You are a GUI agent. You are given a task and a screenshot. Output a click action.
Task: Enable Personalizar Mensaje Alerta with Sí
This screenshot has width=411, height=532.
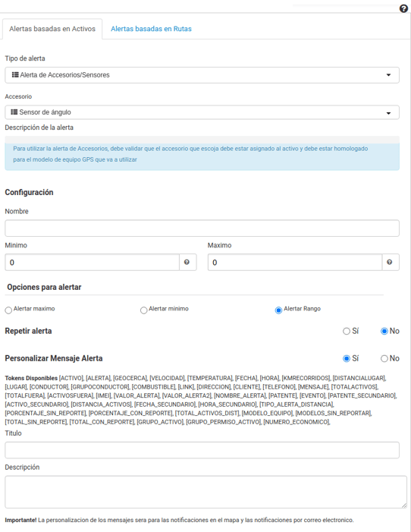(x=347, y=359)
